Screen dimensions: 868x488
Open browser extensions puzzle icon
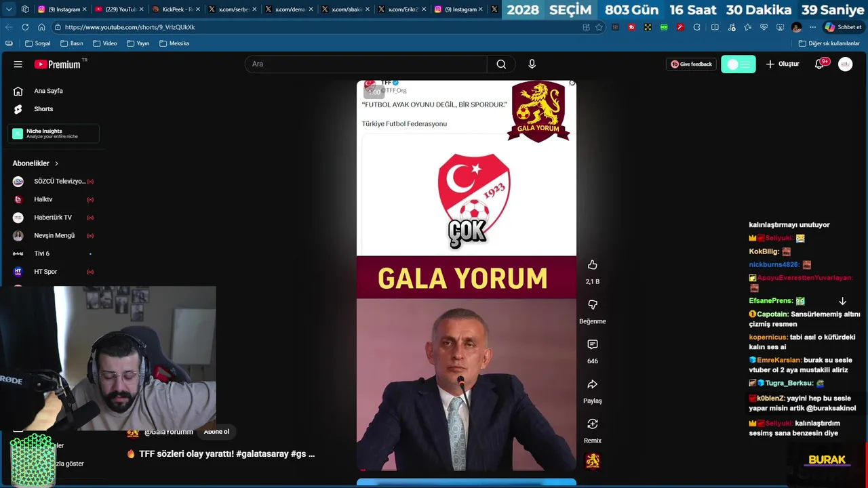[x=696, y=27]
